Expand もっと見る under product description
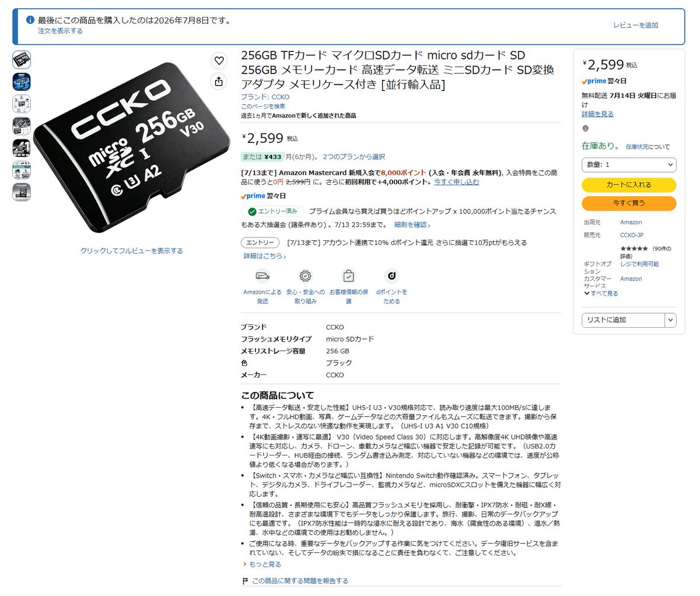 click(262, 565)
